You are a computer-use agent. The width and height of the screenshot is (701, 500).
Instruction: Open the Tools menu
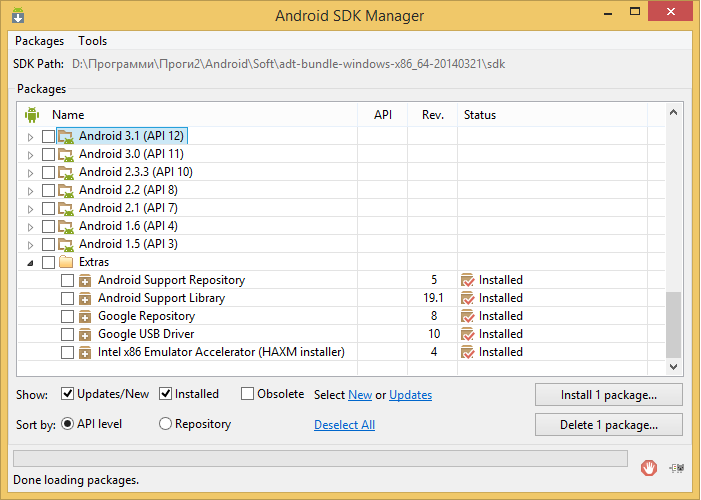93,41
